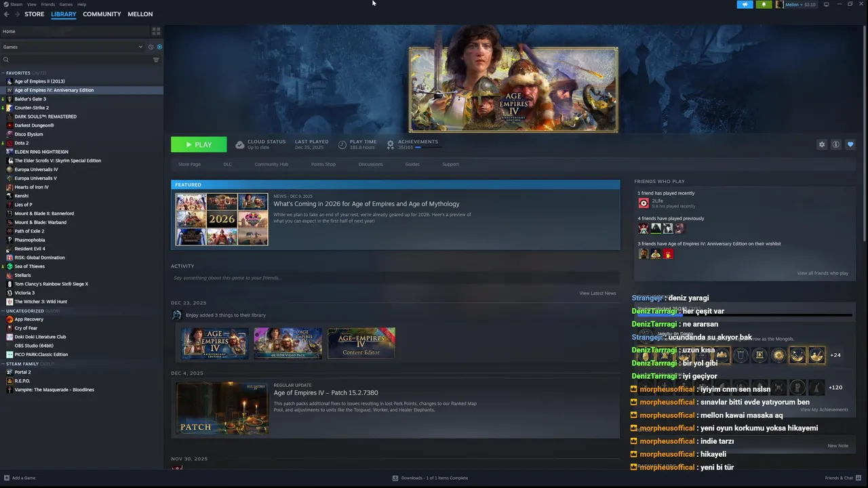Click Sea of Thieves sidebar icon
868x488 pixels.
coord(9,266)
